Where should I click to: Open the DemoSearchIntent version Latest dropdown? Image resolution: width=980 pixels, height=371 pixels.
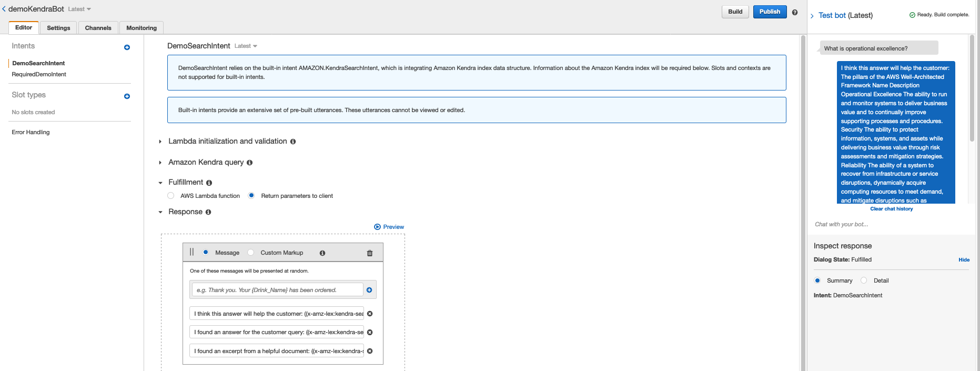246,46
